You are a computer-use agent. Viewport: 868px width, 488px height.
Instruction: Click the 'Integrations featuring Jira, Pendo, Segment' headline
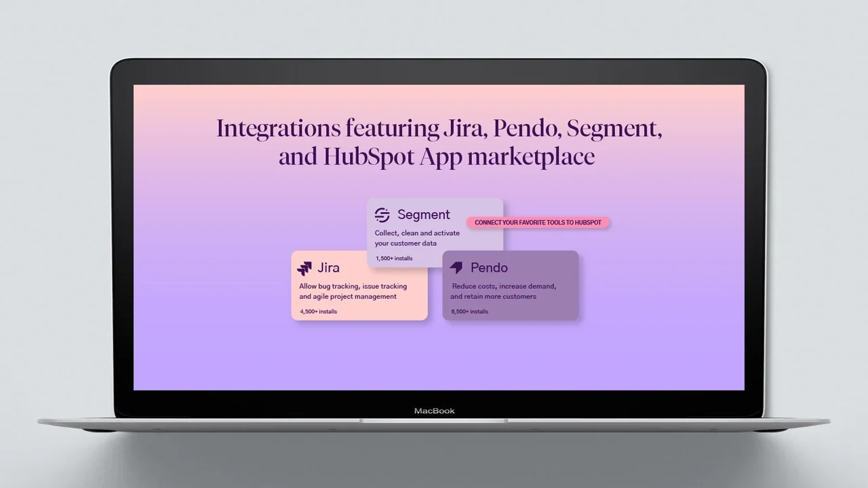(439, 142)
